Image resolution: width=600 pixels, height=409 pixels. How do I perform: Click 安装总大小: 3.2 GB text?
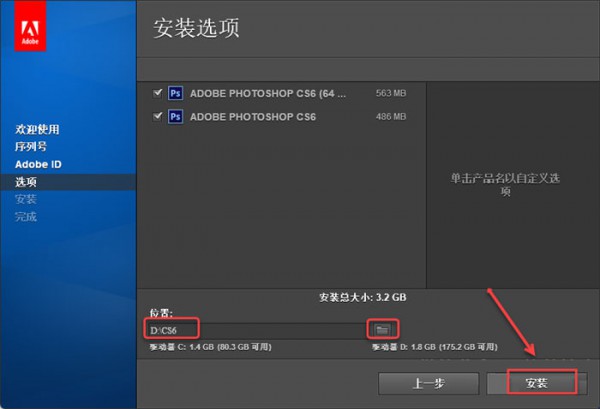tap(363, 297)
